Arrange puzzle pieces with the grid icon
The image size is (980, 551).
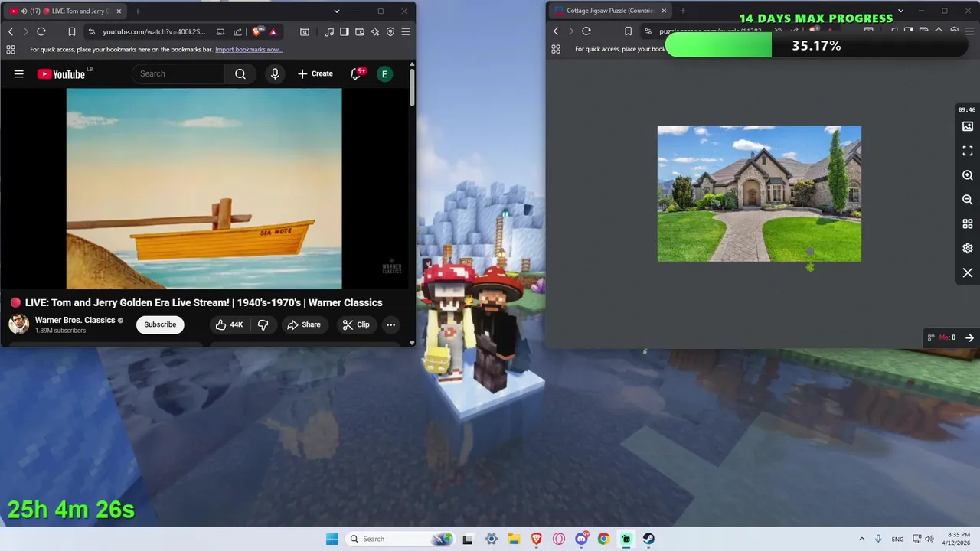click(x=968, y=224)
